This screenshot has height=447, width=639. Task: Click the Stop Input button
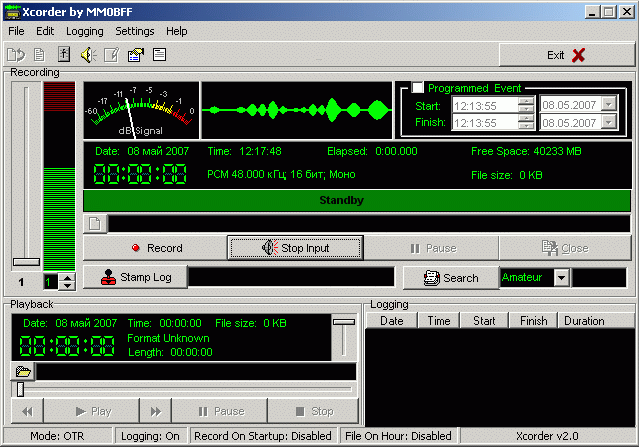point(295,248)
